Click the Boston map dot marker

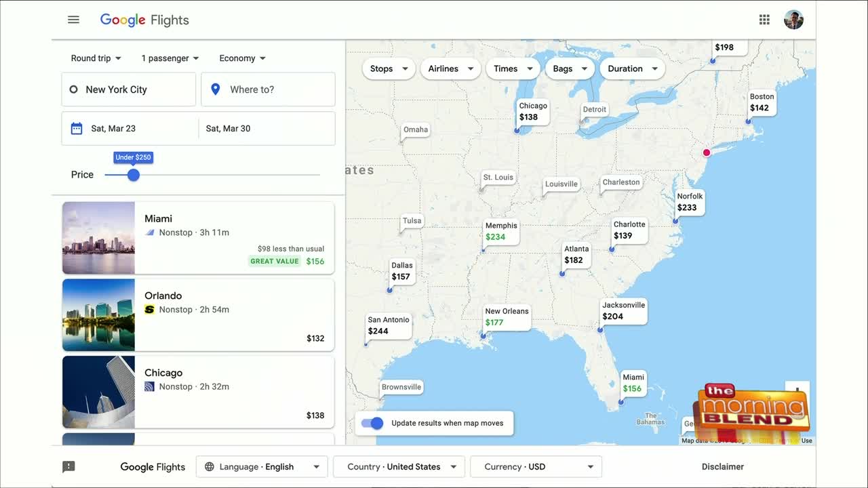748,121
